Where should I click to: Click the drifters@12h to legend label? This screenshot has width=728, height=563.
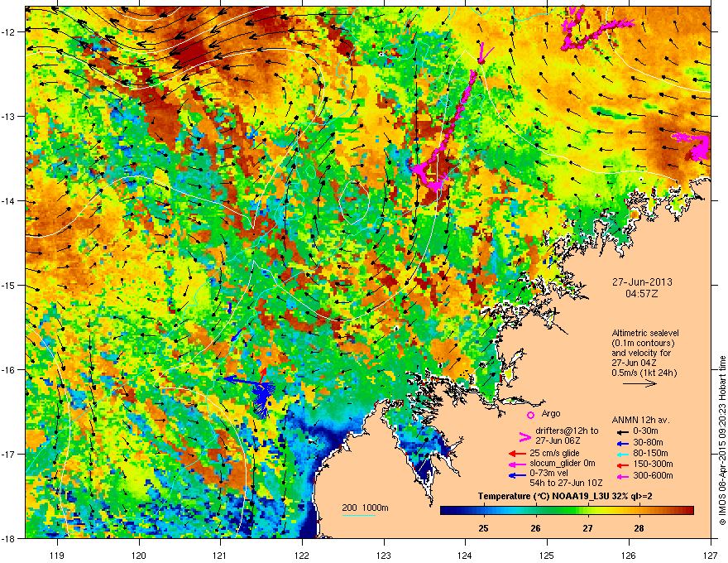tap(567, 431)
